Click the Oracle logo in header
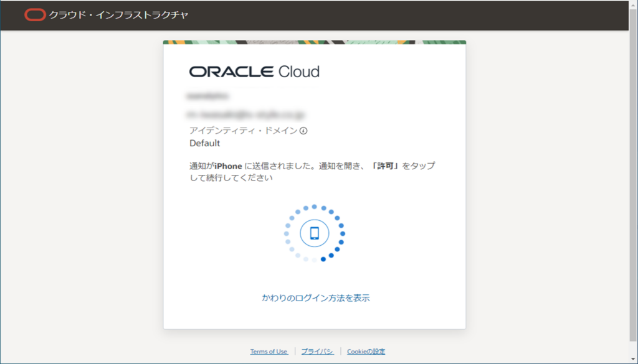638x364 pixels. click(x=35, y=15)
